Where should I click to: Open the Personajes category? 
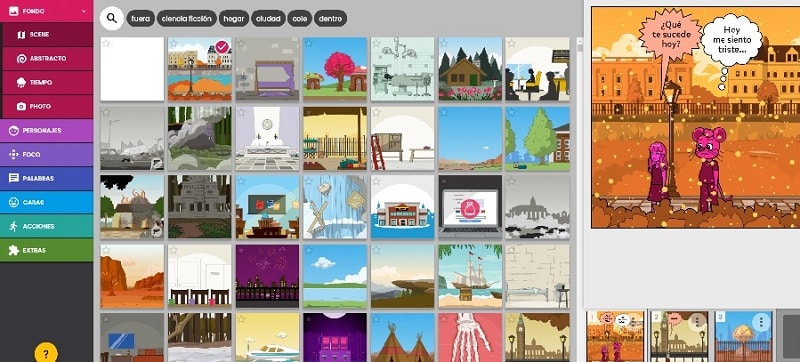46,131
